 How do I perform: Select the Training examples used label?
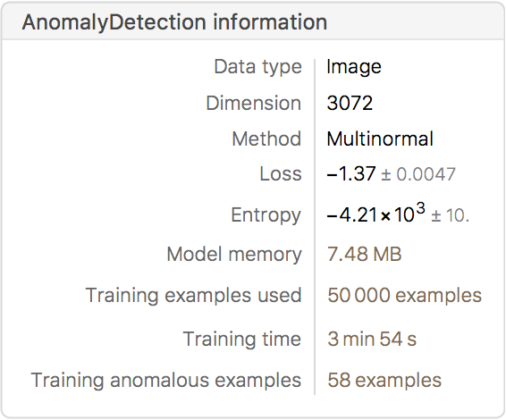(194, 296)
